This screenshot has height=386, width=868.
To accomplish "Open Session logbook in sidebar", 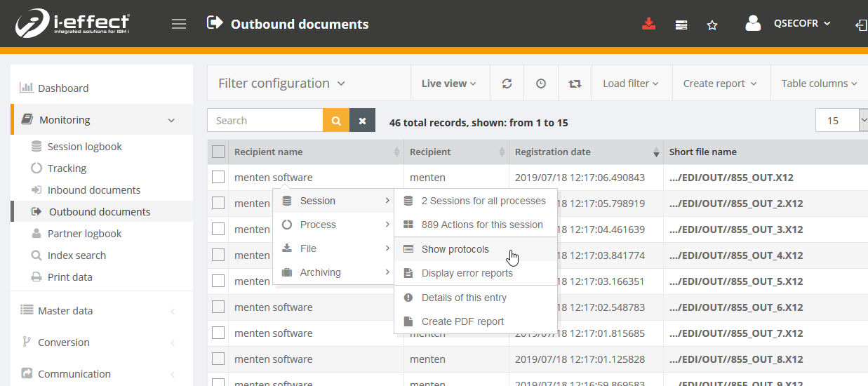I will pos(84,147).
